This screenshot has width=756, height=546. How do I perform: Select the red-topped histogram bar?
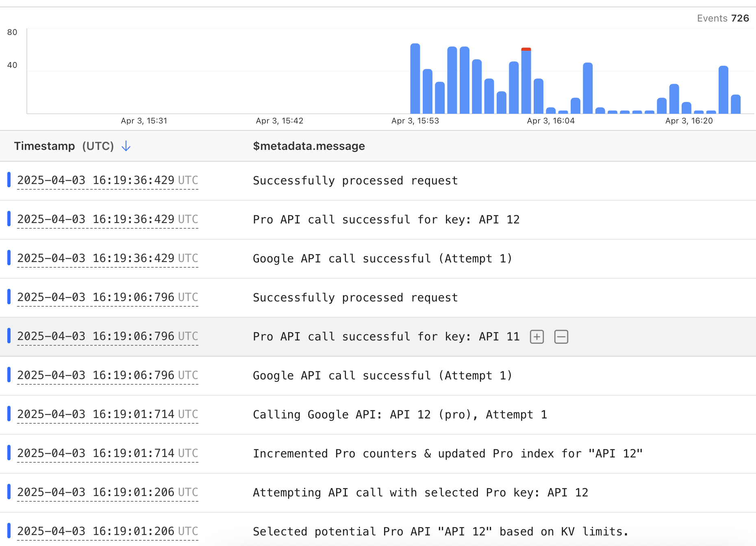526,81
